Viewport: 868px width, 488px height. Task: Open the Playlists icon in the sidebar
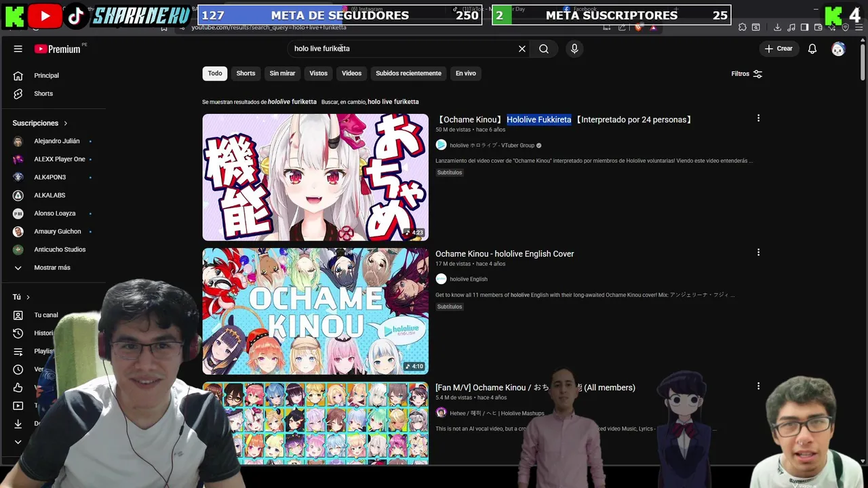[x=18, y=351]
